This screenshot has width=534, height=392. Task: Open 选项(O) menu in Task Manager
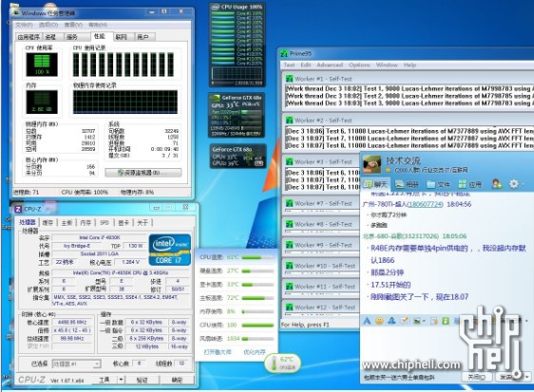click(48, 25)
